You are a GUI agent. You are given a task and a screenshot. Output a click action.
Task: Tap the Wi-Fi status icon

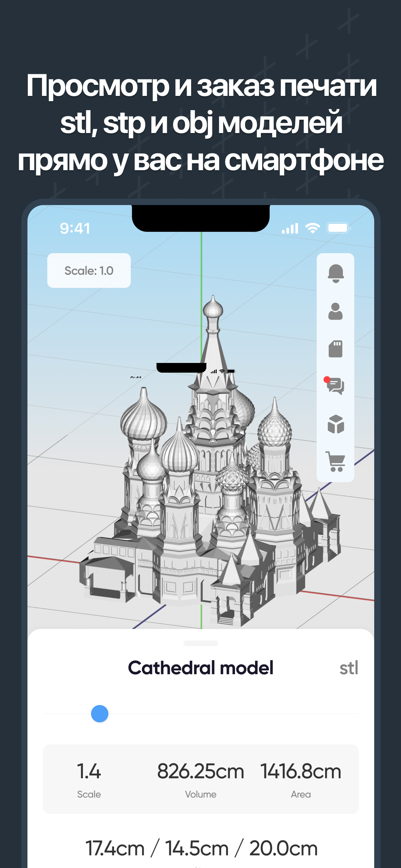click(313, 228)
